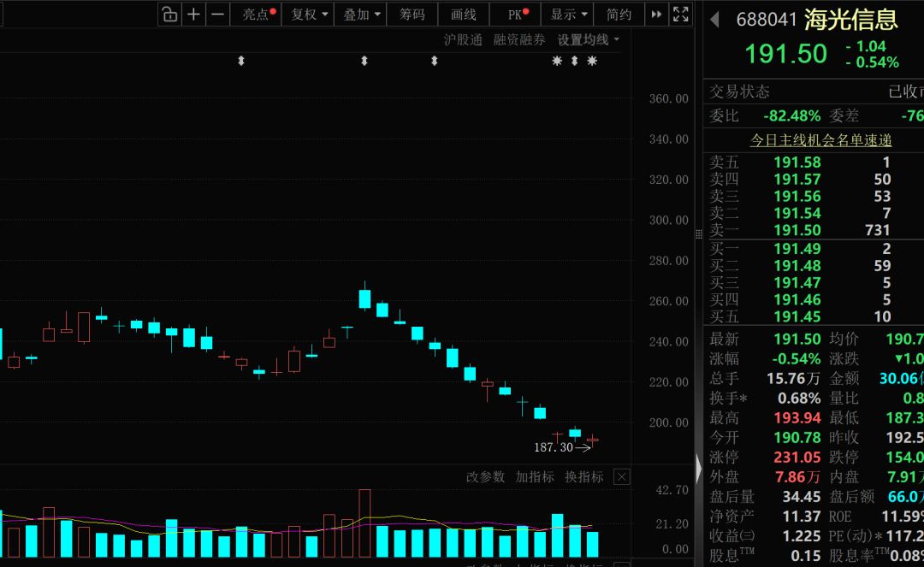Open 今日主线机会名单速递 link
924x567 pixels.
[x=820, y=140]
